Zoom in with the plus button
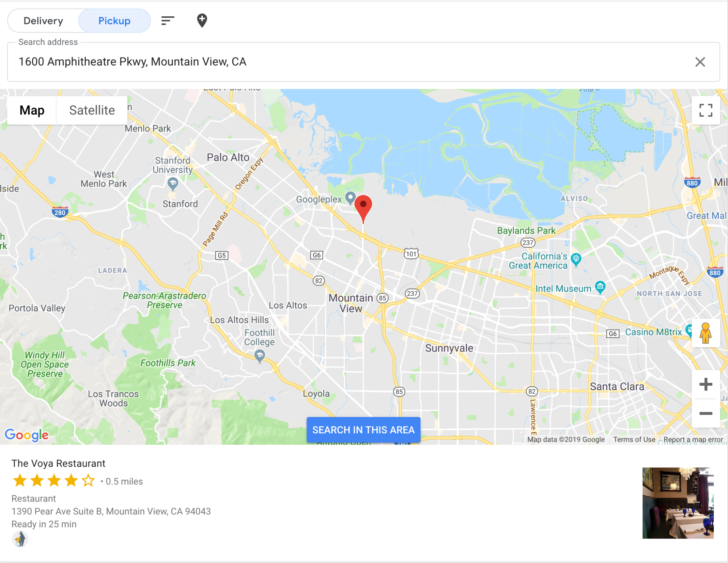The width and height of the screenshot is (728, 563). [x=705, y=385]
